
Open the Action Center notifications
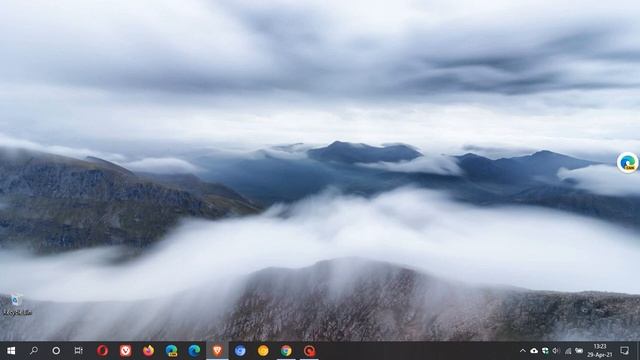click(624, 351)
